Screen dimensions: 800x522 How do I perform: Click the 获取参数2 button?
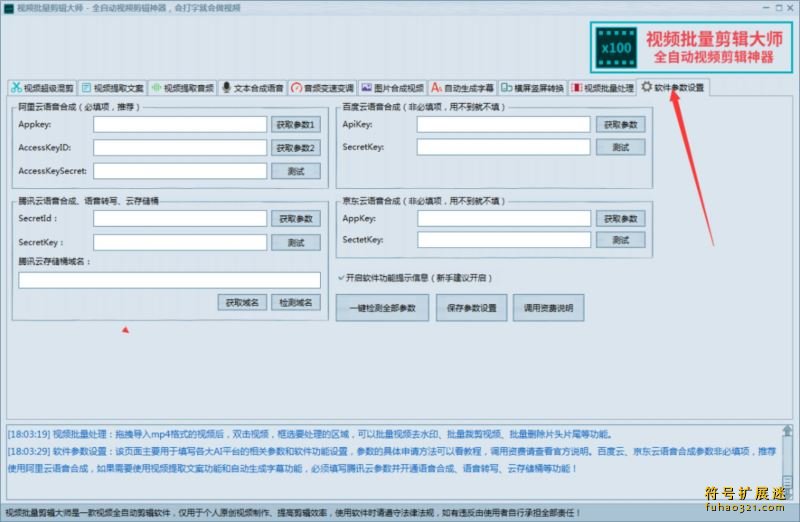coord(296,148)
